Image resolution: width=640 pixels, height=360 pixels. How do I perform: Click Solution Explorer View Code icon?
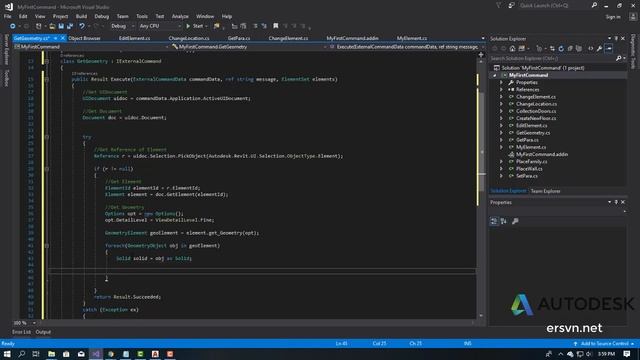[591, 49]
